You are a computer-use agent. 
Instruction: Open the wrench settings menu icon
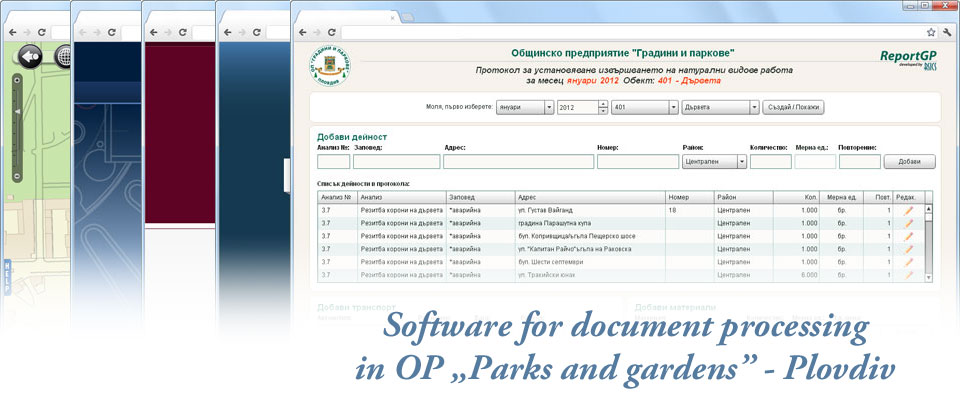(x=948, y=32)
